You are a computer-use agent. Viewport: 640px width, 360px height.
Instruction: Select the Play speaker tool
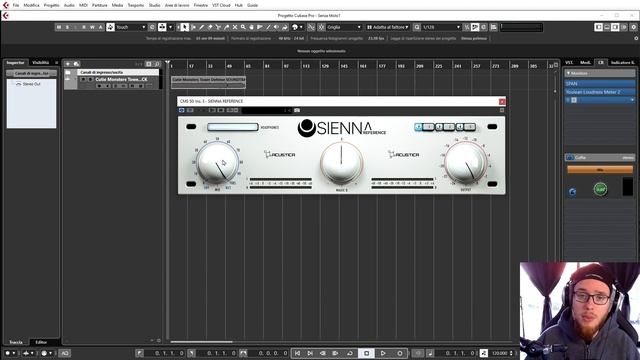[x=276, y=27]
